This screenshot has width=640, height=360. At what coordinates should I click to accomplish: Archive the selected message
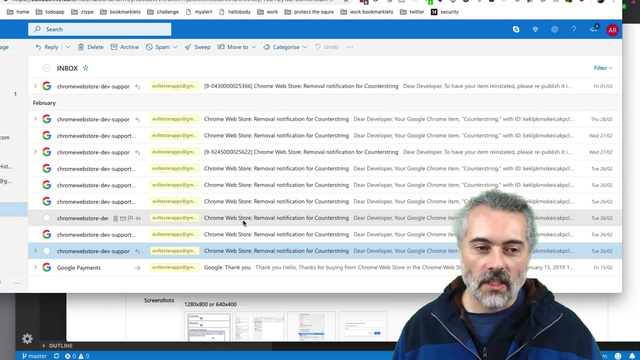coord(124,47)
